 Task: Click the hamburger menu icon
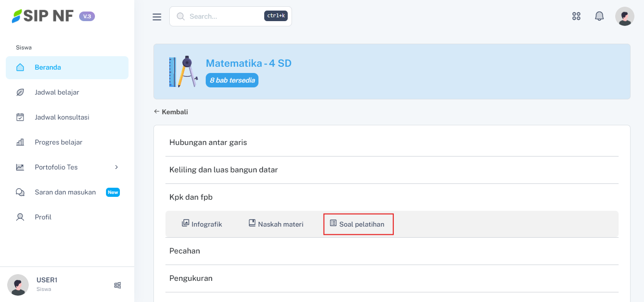tap(157, 17)
